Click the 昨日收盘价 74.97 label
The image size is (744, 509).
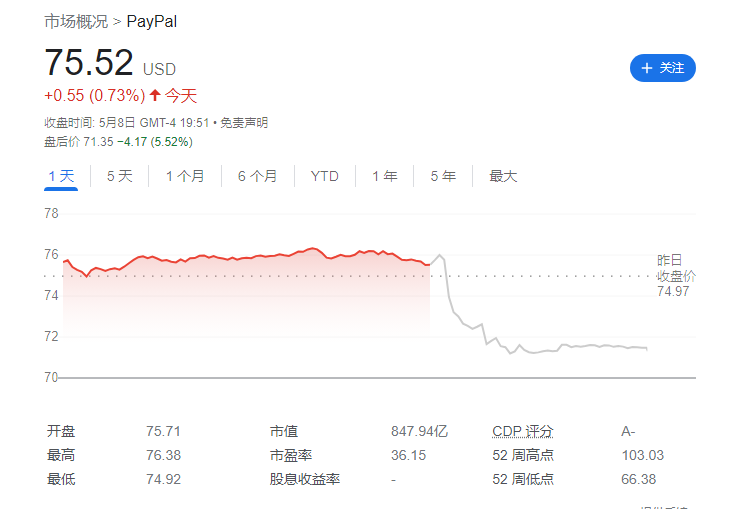pyautogui.click(x=676, y=276)
